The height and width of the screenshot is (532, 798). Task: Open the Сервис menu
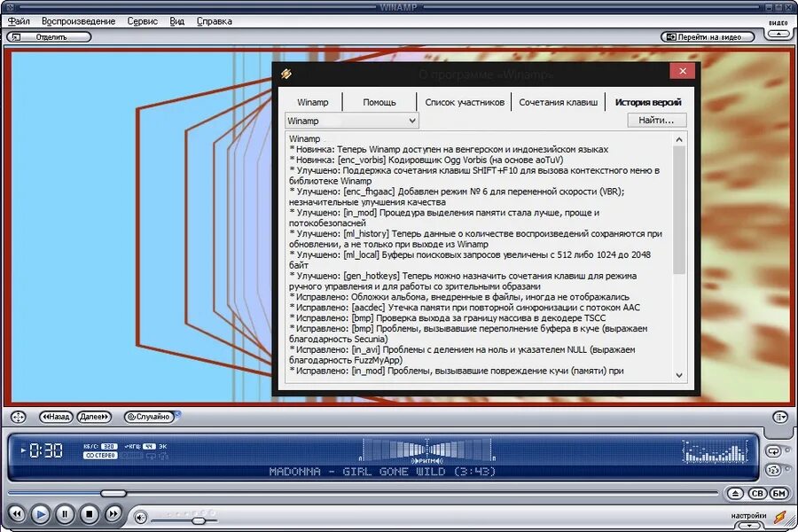click(142, 21)
